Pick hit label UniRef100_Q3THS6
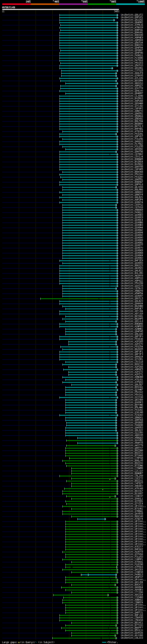 point(132,554)
